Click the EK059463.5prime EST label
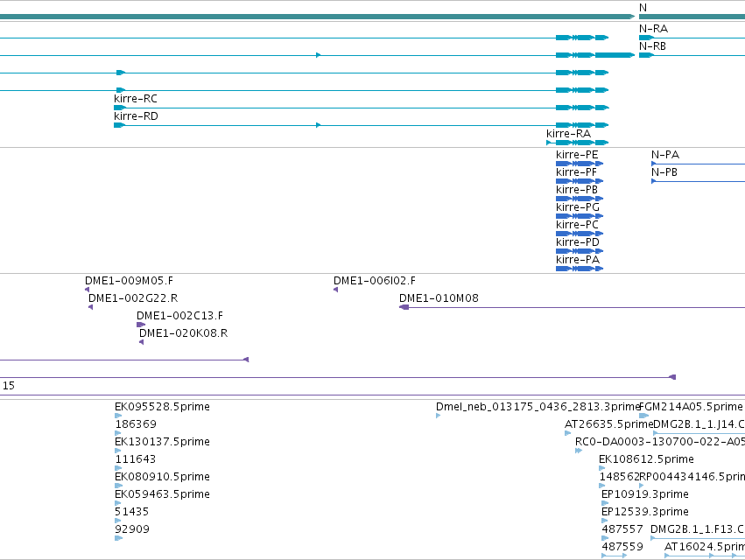This screenshot has height=560, width=745. (162, 494)
